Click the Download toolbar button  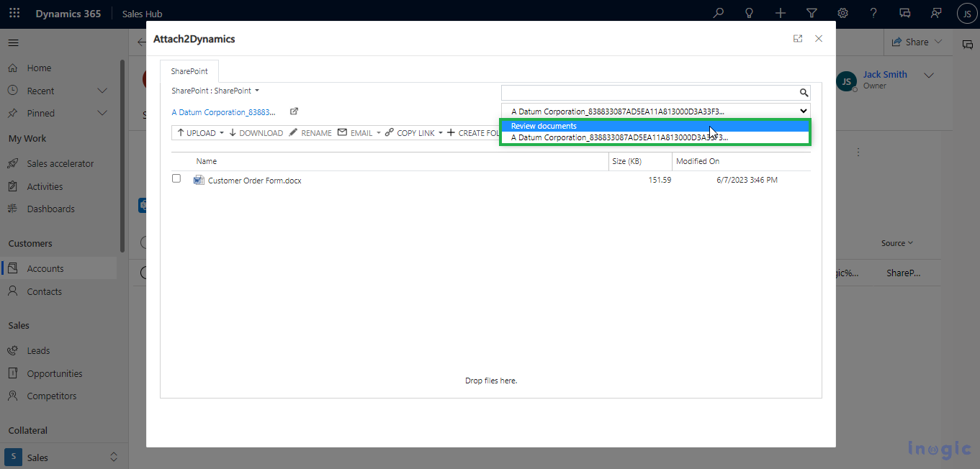pos(256,133)
